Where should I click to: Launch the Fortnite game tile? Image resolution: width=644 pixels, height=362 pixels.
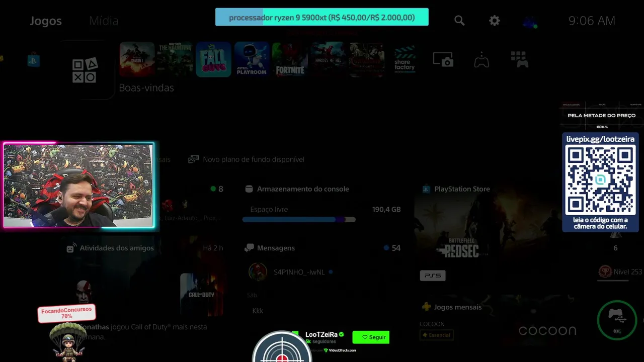(290, 59)
